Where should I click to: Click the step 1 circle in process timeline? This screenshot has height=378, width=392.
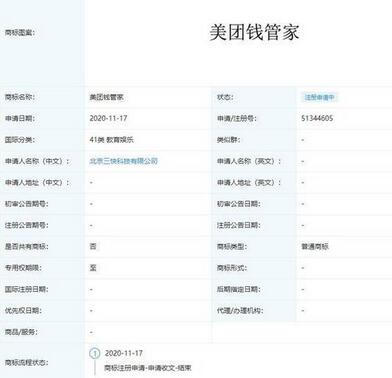pyautogui.click(x=95, y=353)
